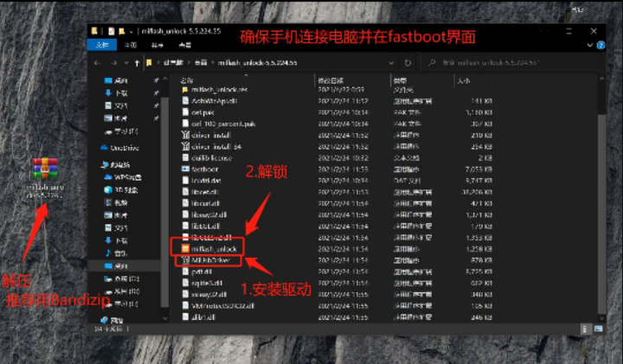This screenshot has width=623, height=364.
Task: Open the compressed archive icon on desktop
Action: (x=44, y=171)
